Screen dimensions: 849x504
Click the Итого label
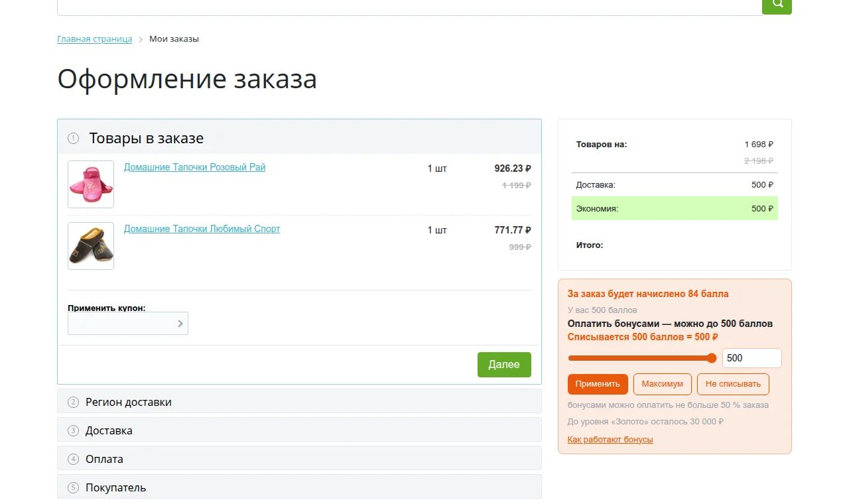[590, 245]
